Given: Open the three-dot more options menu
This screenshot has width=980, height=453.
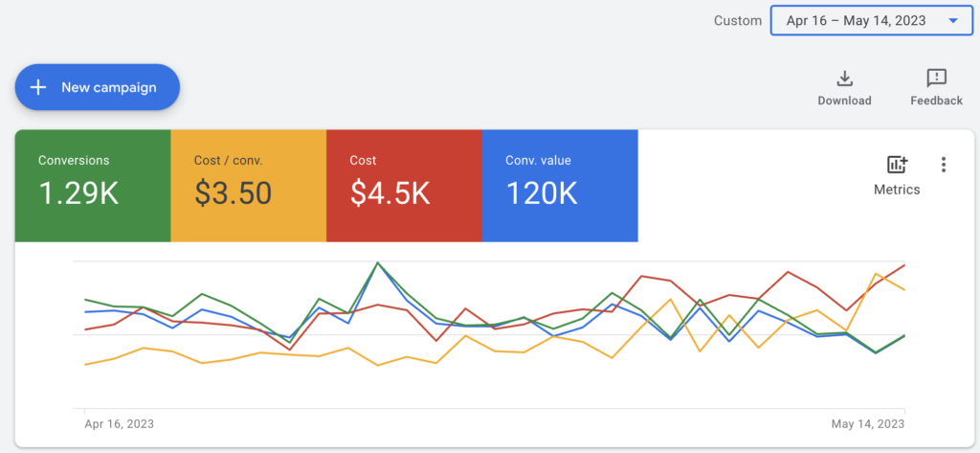Looking at the screenshot, I should [944, 165].
